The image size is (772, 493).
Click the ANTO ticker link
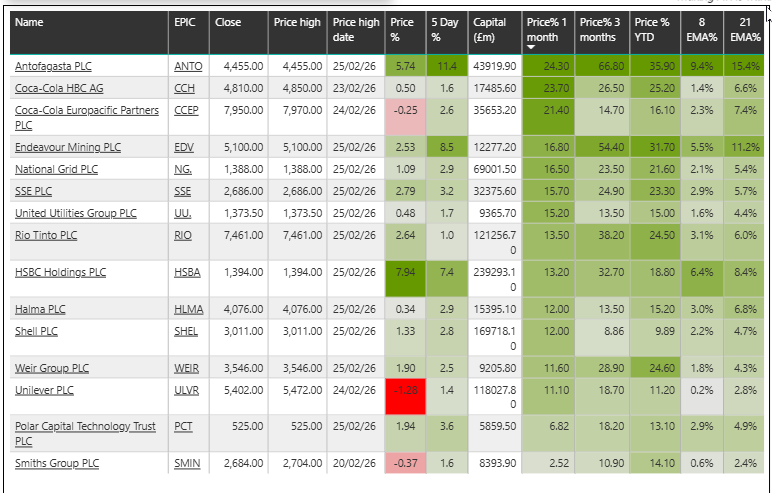click(188, 66)
